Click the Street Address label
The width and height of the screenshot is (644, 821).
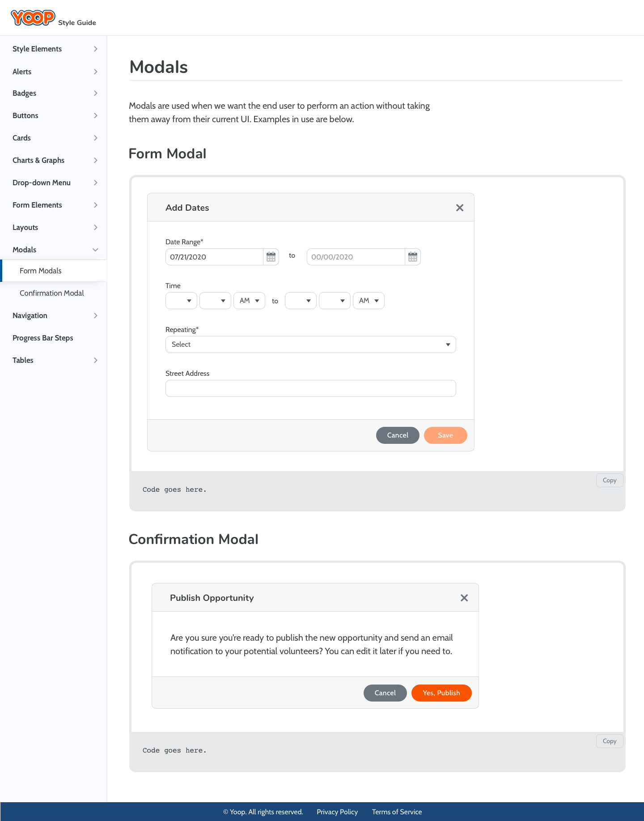click(x=187, y=373)
